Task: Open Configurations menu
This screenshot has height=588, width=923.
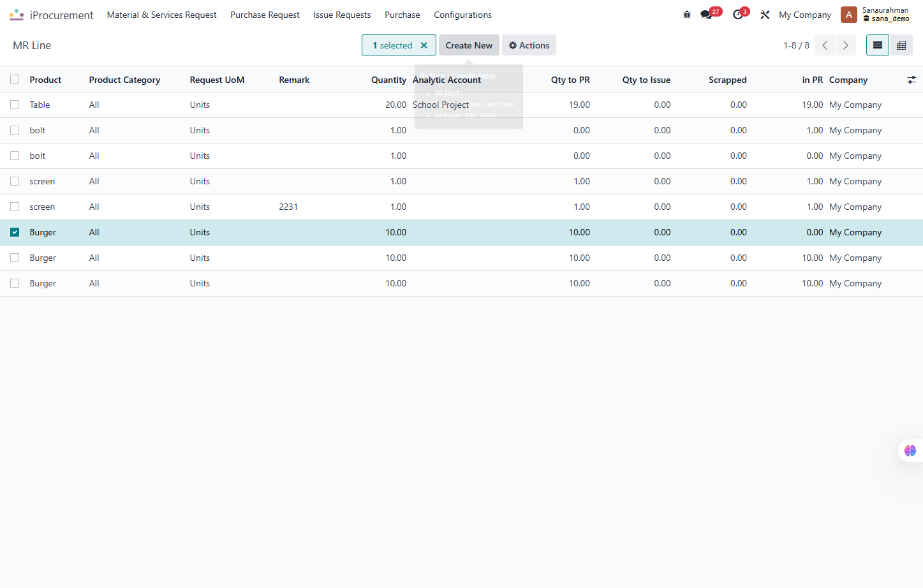Action: point(462,15)
